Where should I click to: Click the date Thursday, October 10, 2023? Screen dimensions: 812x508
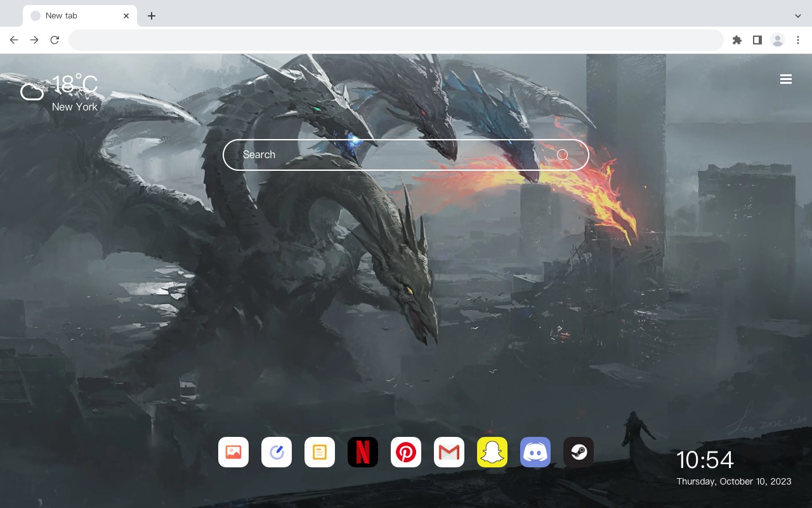tap(734, 481)
